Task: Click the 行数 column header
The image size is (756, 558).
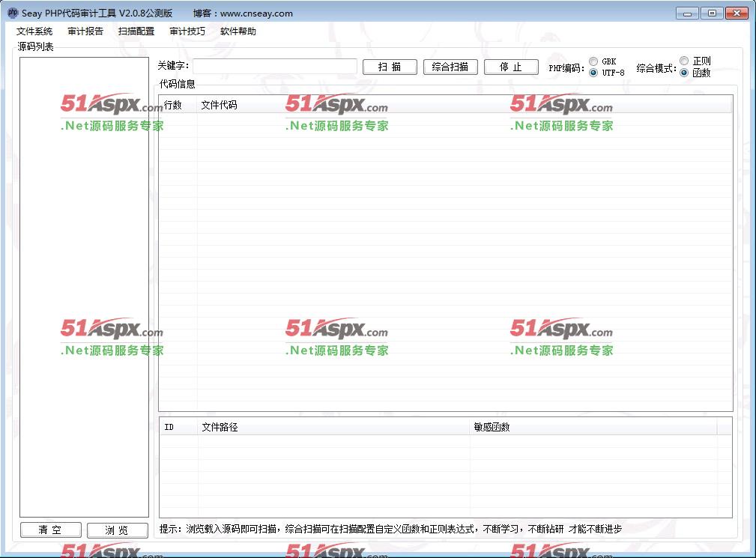Action: tap(178, 105)
